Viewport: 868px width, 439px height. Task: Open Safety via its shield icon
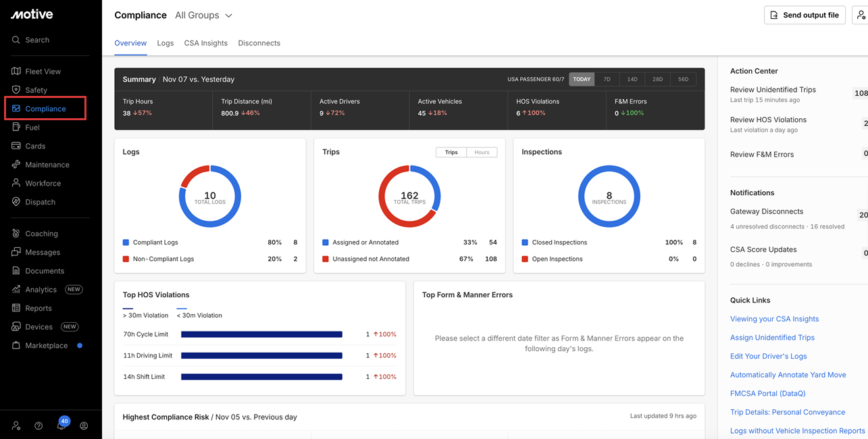point(16,90)
